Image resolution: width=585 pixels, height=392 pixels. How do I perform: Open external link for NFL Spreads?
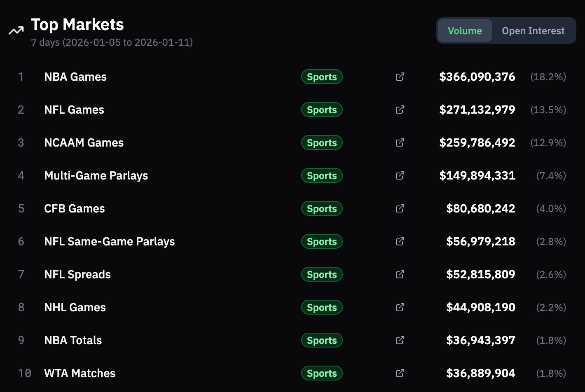400,274
